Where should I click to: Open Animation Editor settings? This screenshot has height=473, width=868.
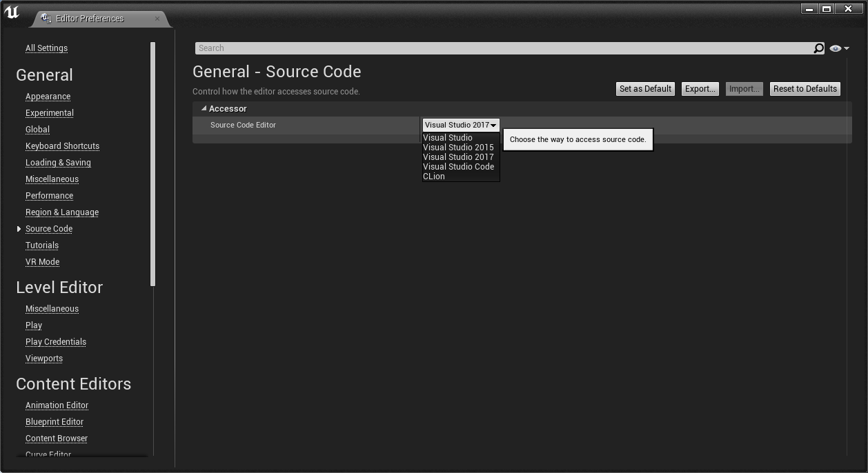tap(57, 405)
